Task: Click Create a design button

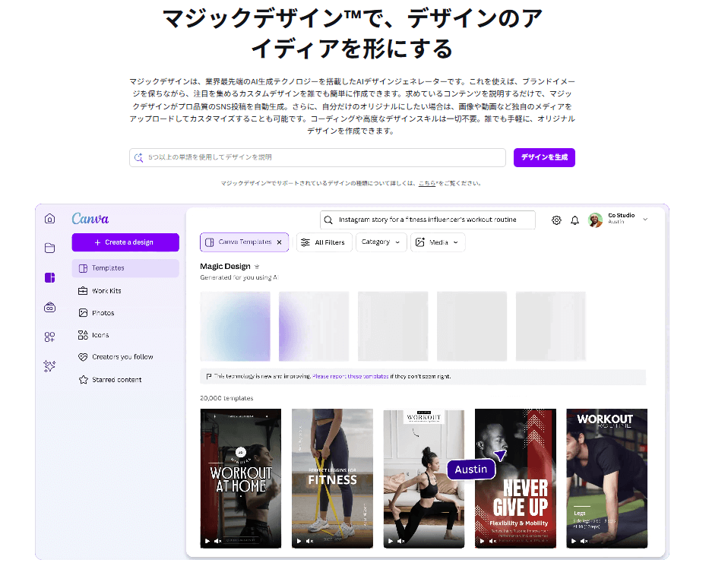Action: 125,242
